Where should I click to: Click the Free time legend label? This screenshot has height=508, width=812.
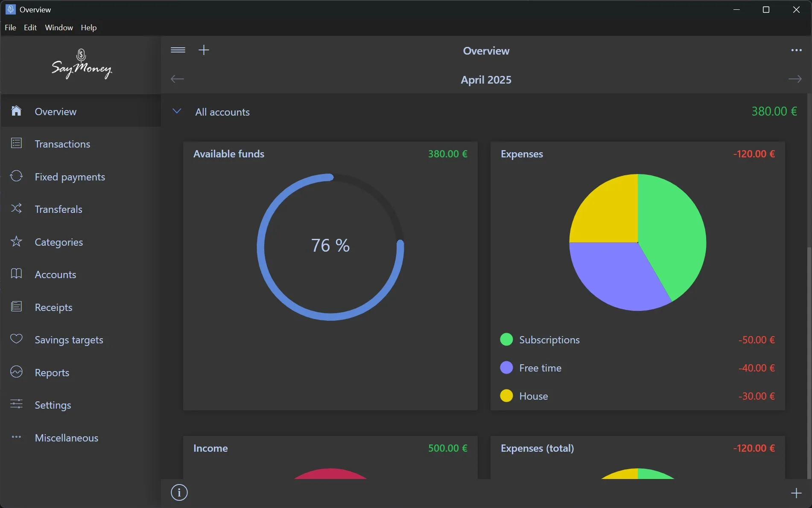pyautogui.click(x=540, y=368)
